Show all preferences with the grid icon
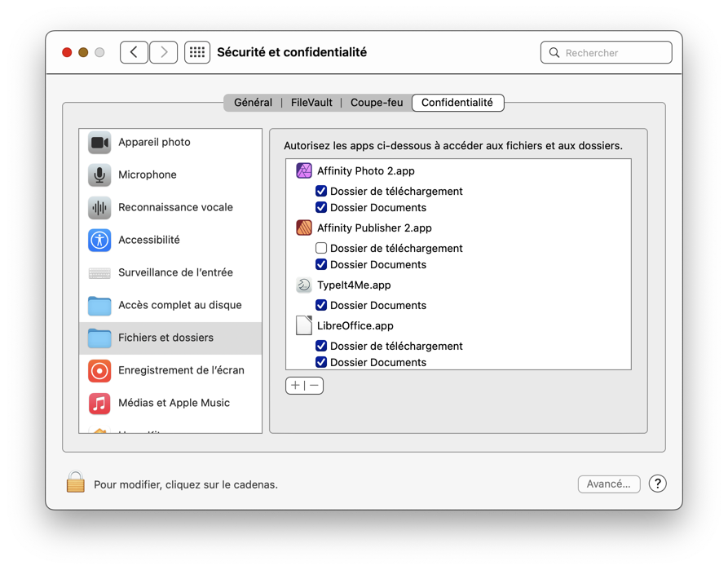This screenshot has width=728, height=570. coord(197,52)
